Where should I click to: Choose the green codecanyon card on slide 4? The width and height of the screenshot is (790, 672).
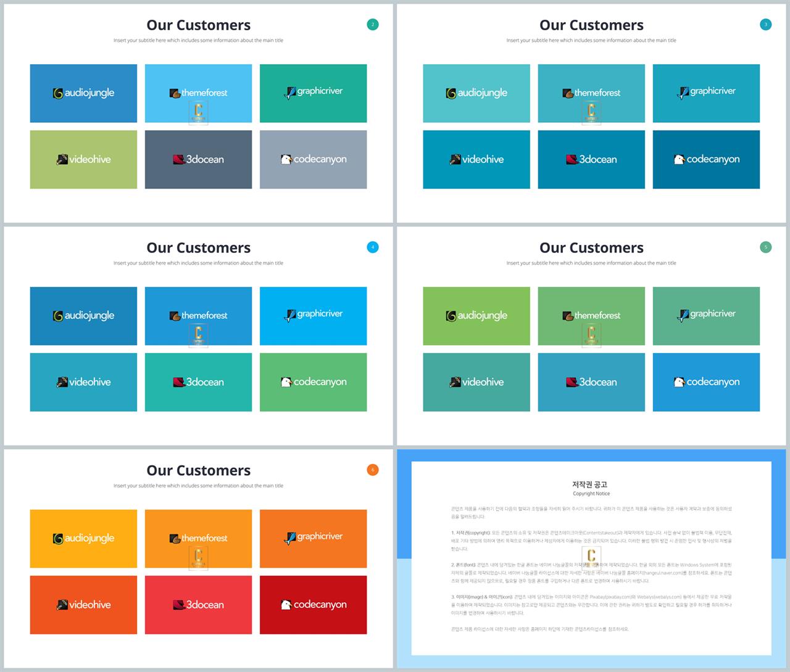313,382
